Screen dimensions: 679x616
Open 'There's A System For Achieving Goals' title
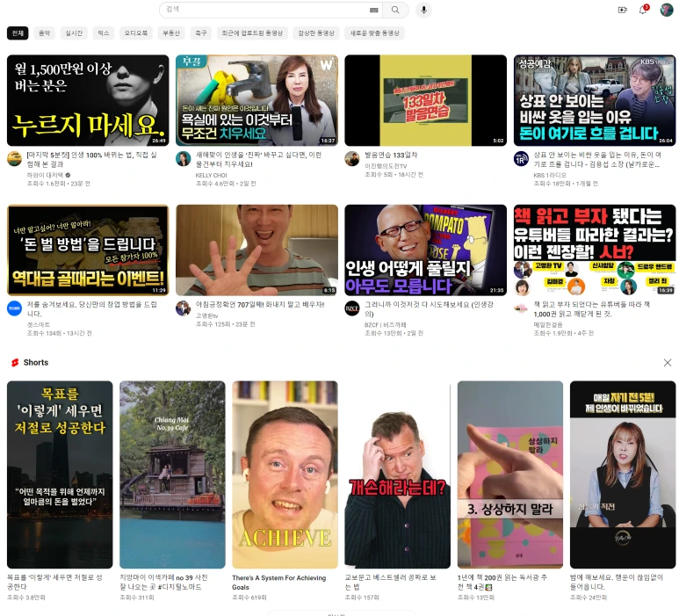point(278,583)
